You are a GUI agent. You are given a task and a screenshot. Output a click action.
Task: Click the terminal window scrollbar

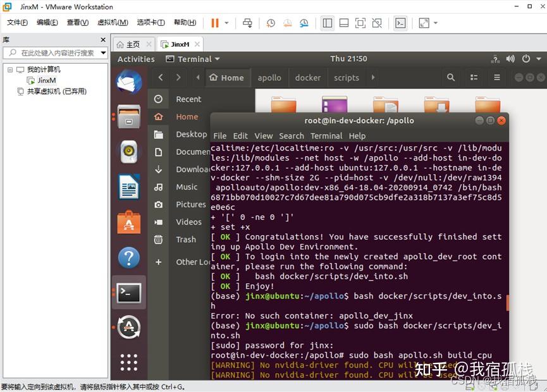click(x=508, y=303)
